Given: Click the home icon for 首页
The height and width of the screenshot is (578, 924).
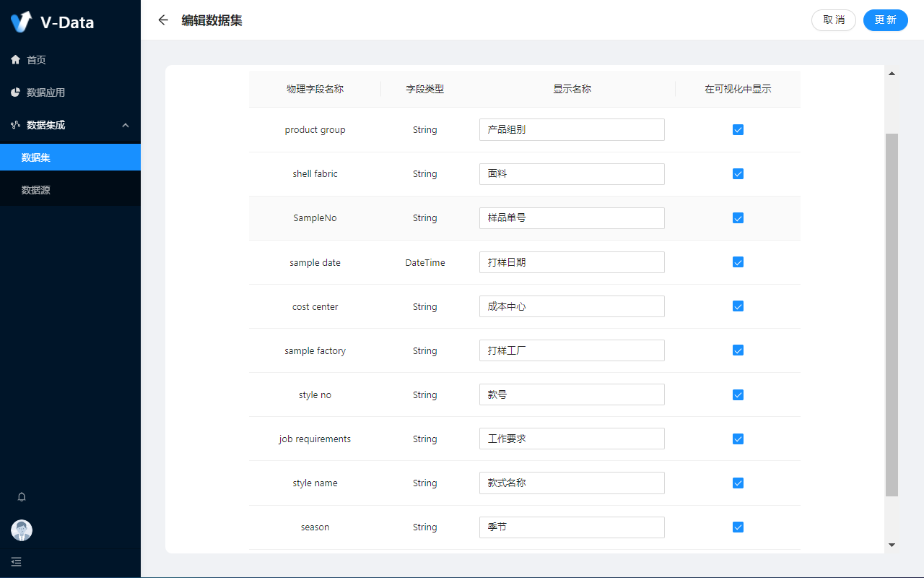Looking at the screenshot, I should click(x=16, y=60).
